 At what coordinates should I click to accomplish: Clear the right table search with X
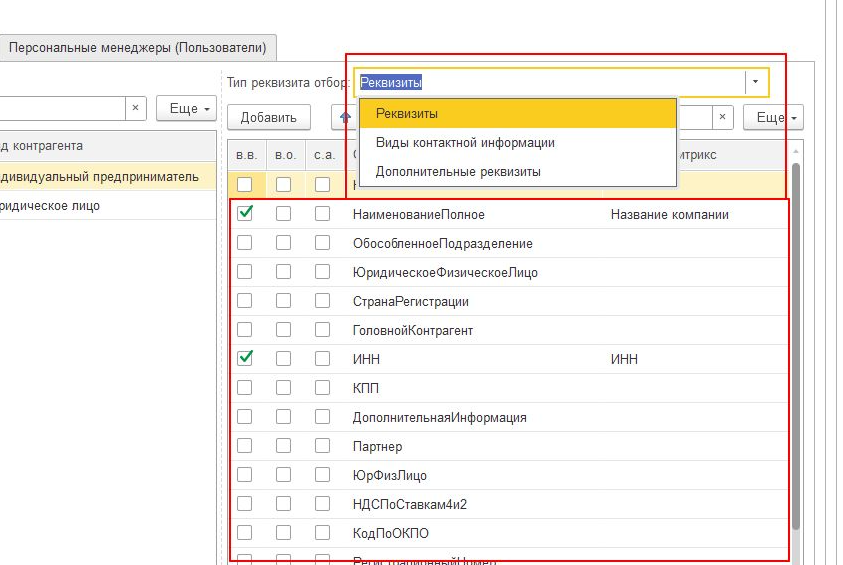tap(723, 117)
